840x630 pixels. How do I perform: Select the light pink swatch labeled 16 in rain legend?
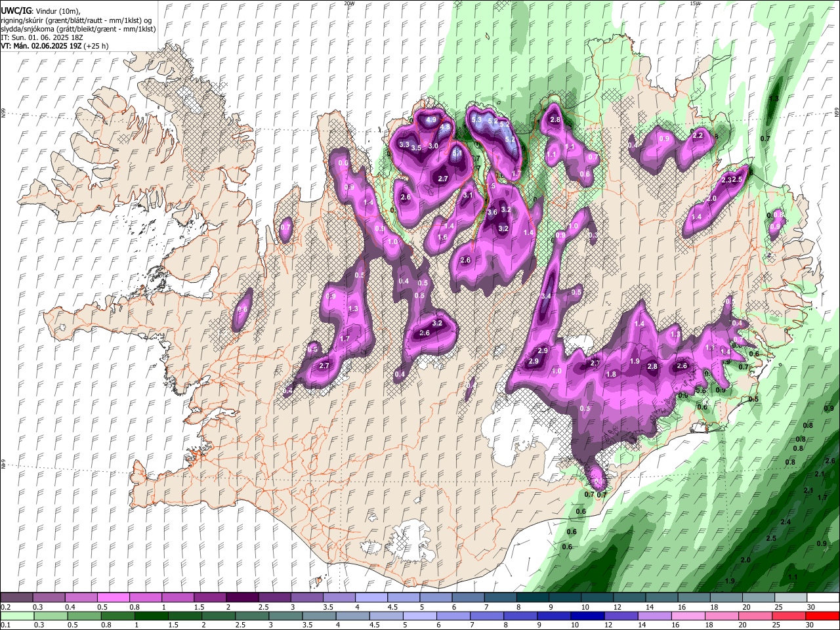coord(688,616)
